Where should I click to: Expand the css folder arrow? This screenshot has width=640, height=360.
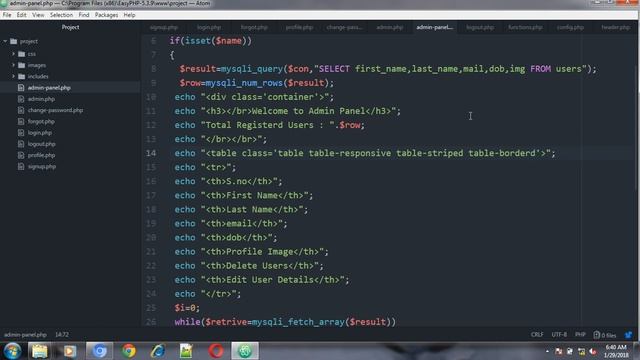click(13, 54)
